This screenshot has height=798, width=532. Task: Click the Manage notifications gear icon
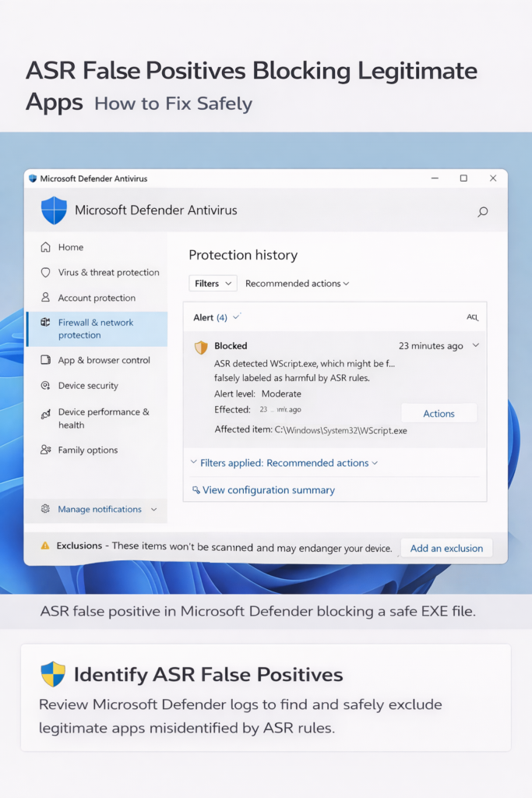pos(45,508)
